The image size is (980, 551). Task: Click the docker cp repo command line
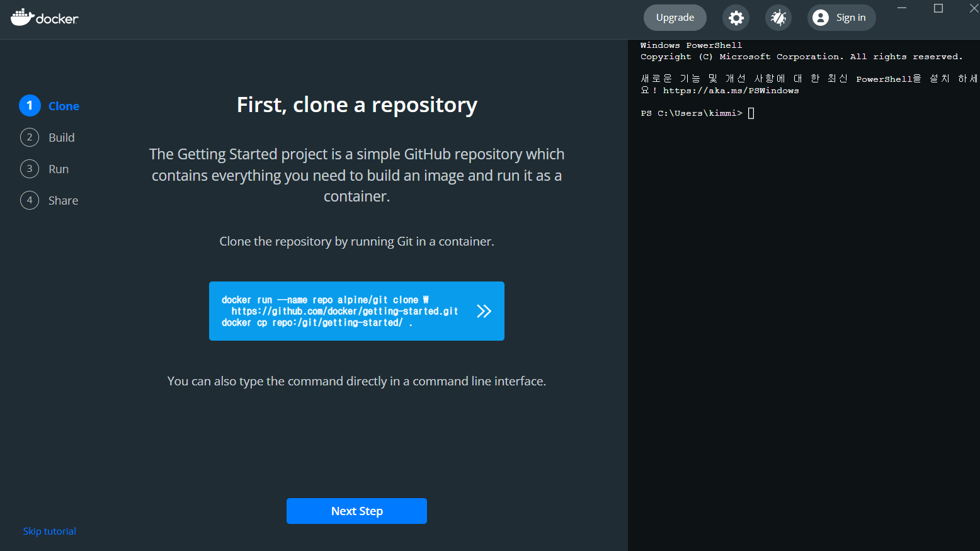[x=317, y=322]
